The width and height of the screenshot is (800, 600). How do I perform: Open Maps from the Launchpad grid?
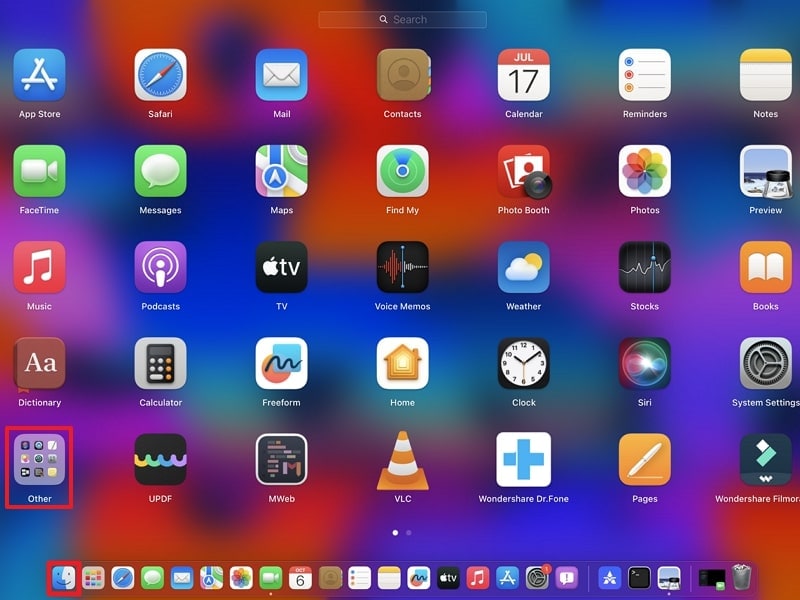tap(282, 171)
